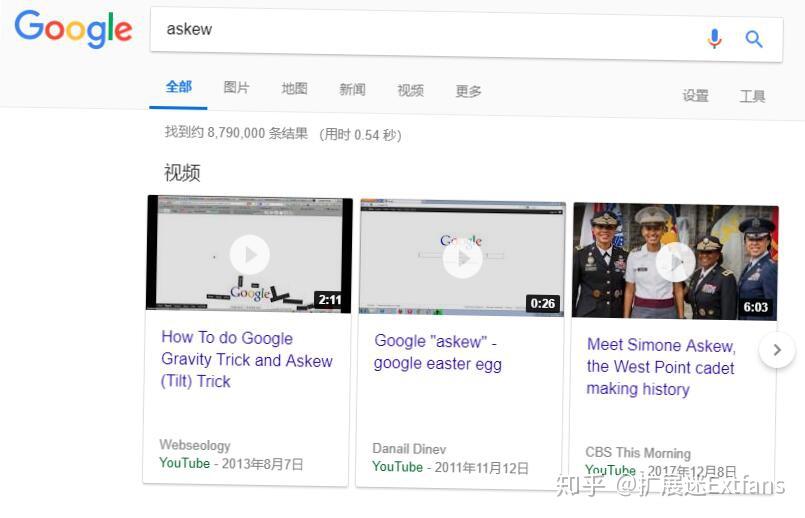Select the 全部 tab
Image resolution: width=805 pixels, height=518 pixels.
(x=179, y=87)
